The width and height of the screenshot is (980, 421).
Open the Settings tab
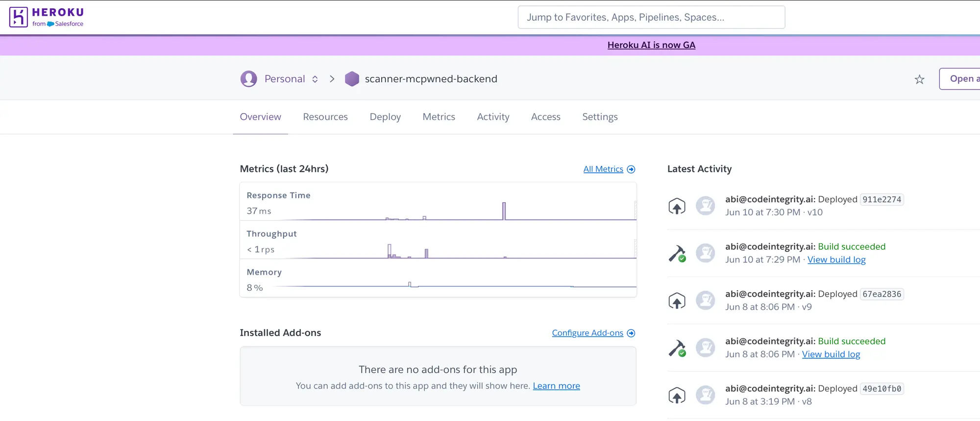600,117
